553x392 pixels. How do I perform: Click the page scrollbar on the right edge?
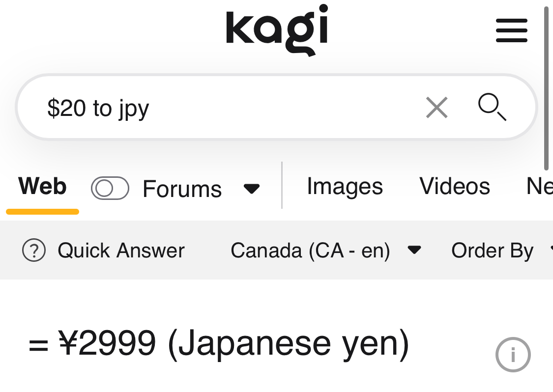(x=546, y=88)
